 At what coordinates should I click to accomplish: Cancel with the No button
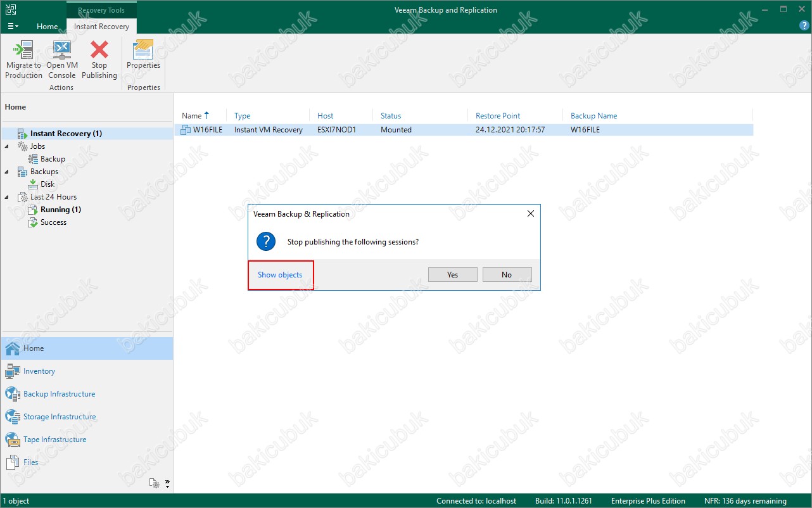click(x=507, y=275)
